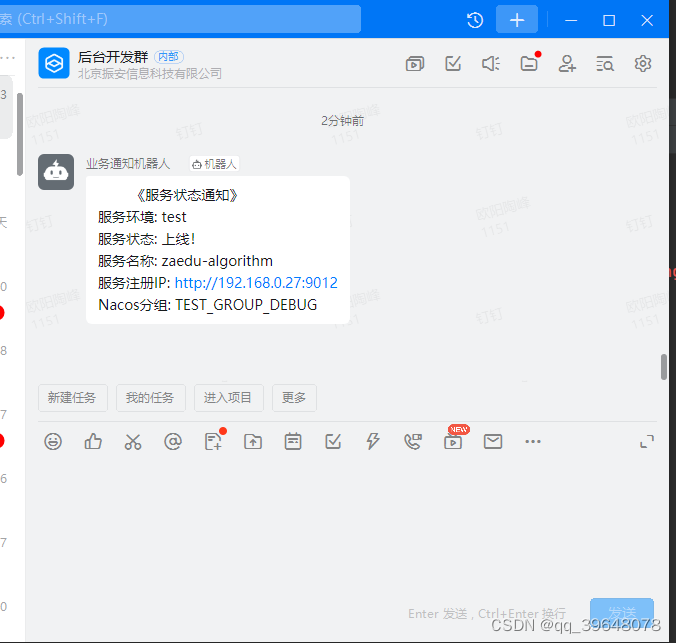676x643 pixels.
Task: Open group announcements speaker icon
Action: click(491, 64)
